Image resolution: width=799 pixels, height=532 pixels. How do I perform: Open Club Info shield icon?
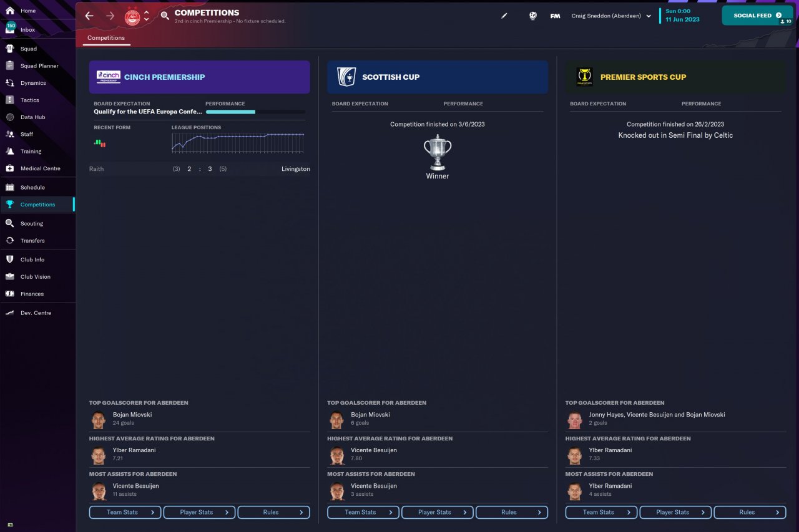[x=10, y=259]
